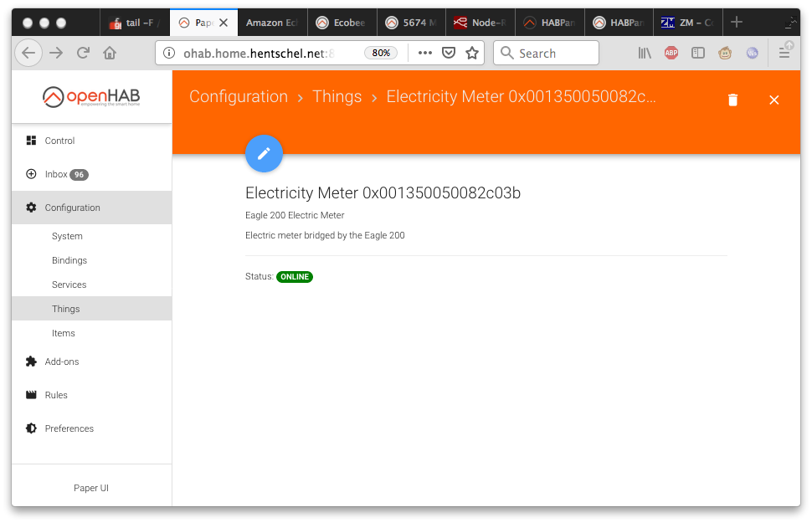Click the Things breadcrumb link
The width and height of the screenshot is (812, 523).
click(x=337, y=96)
